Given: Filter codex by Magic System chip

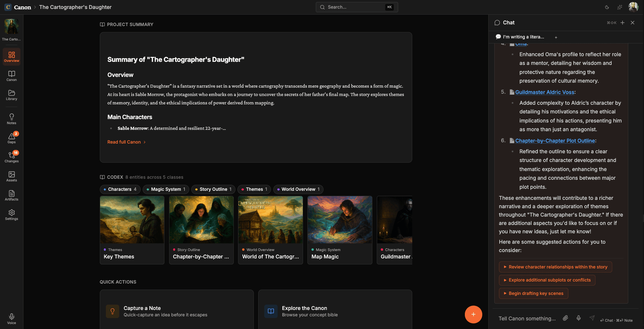Looking at the screenshot, I should click(x=166, y=189).
